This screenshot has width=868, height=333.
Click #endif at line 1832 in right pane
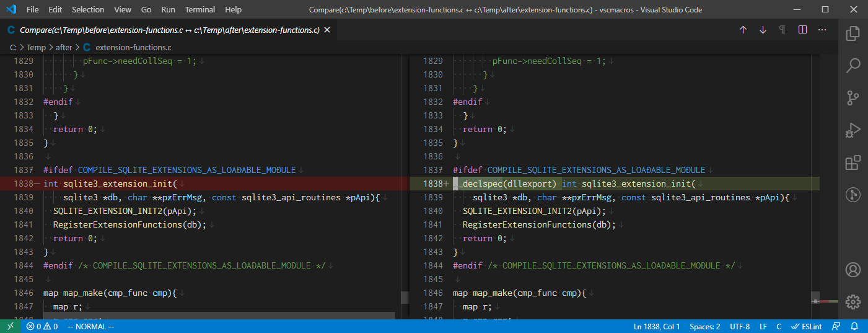[x=468, y=102]
